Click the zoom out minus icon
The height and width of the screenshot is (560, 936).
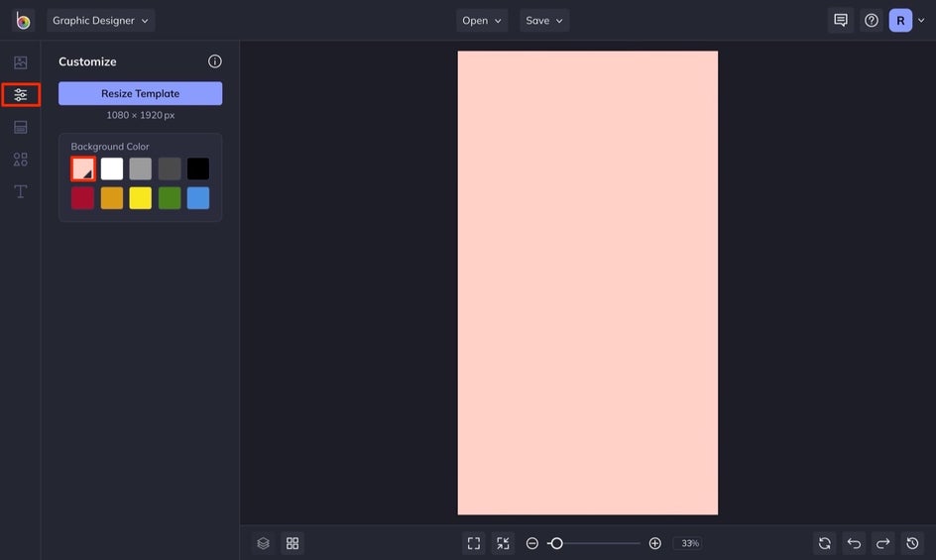pos(532,543)
